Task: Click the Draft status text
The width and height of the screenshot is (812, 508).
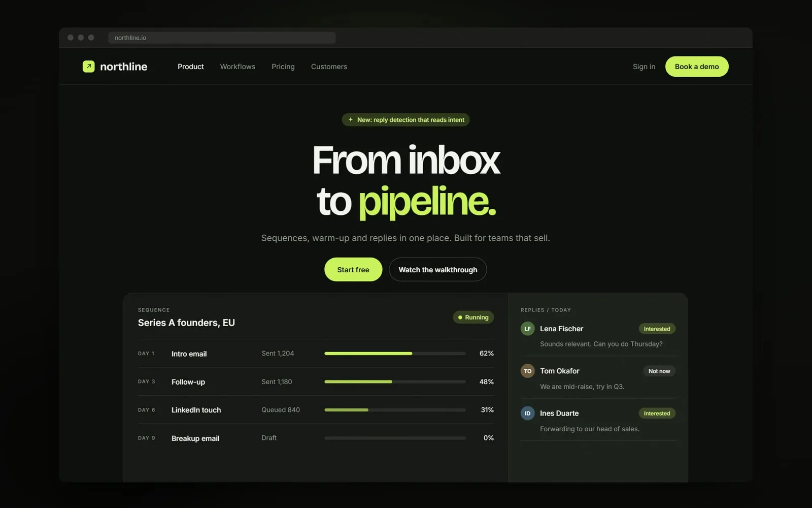Action: (x=269, y=437)
